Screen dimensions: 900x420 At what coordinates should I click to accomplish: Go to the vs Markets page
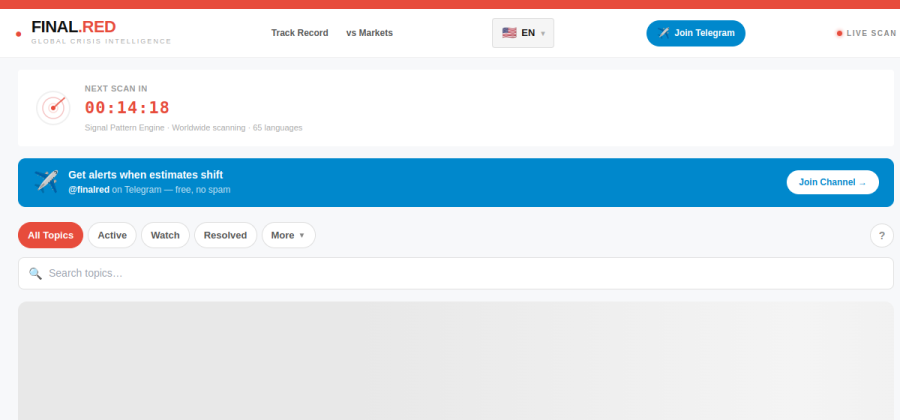[369, 33]
